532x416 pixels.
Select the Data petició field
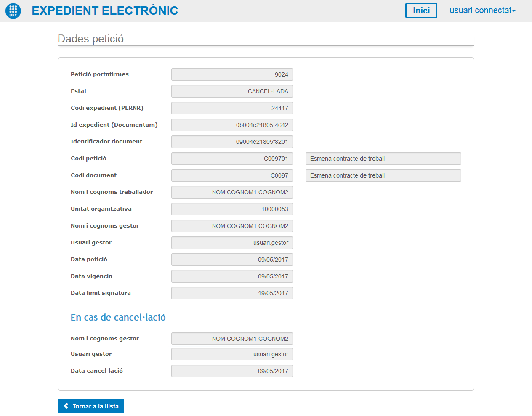(232, 260)
